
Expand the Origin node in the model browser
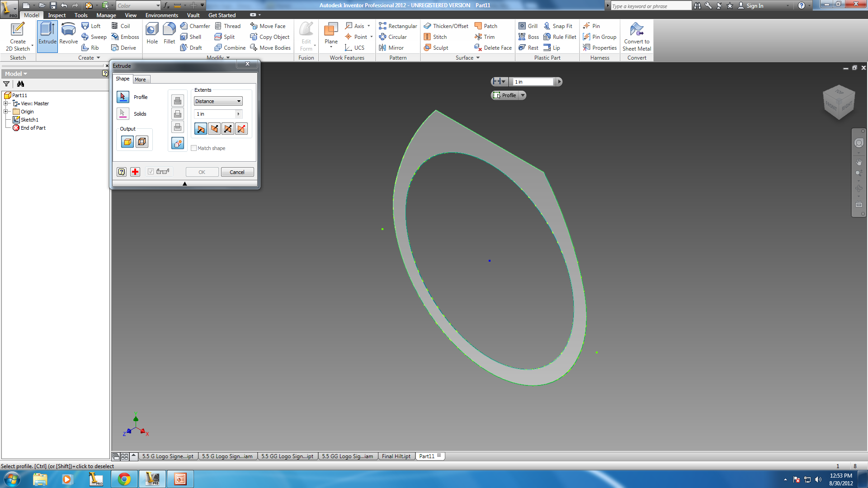click(x=6, y=112)
